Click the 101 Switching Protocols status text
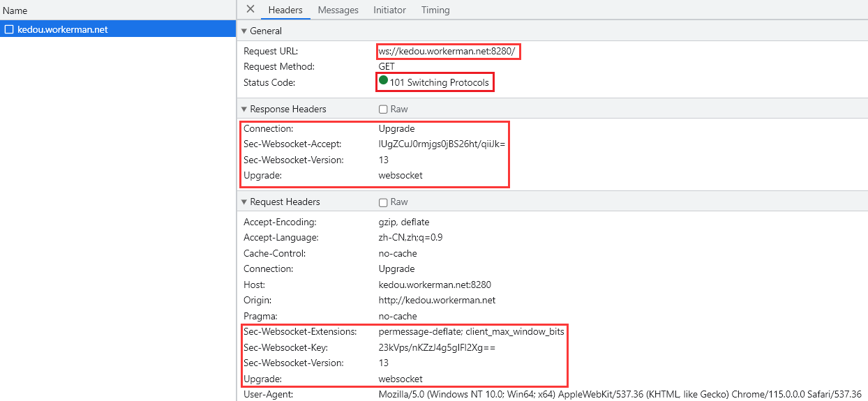The width and height of the screenshot is (868, 401). [x=439, y=83]
